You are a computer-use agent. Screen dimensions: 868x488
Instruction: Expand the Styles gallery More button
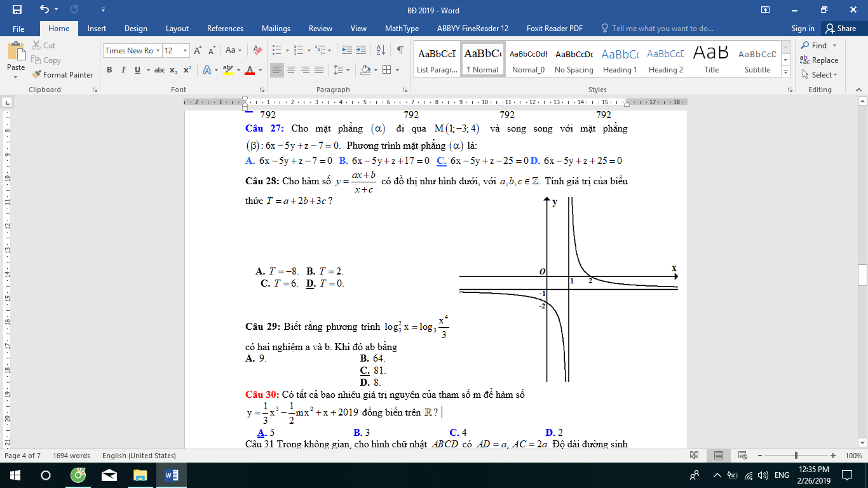pyautogui.click(x=786, y=72)
